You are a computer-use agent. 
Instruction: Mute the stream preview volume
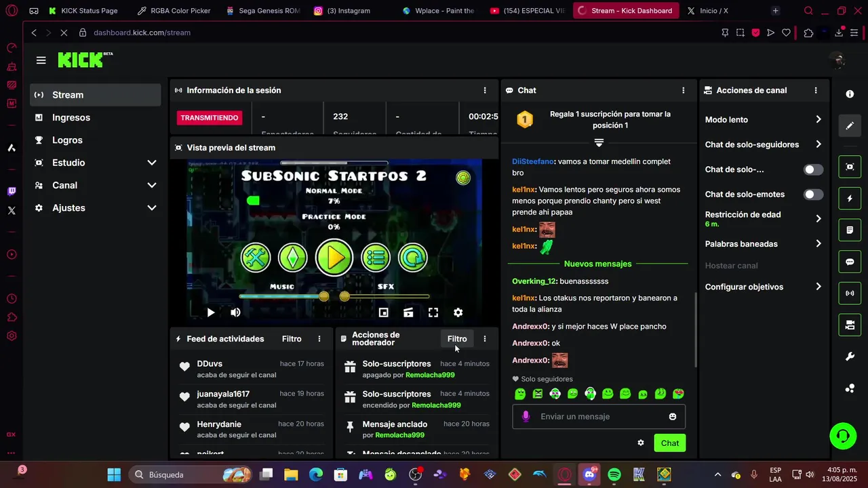[235, 312]
